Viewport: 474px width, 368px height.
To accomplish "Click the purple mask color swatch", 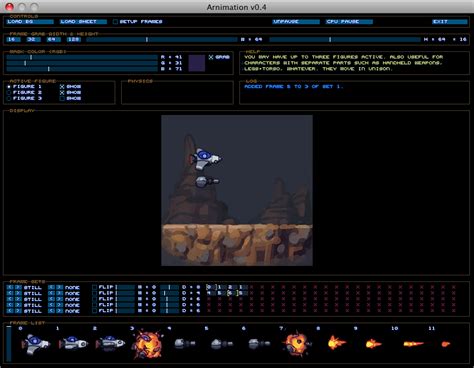I will [197, 63].
